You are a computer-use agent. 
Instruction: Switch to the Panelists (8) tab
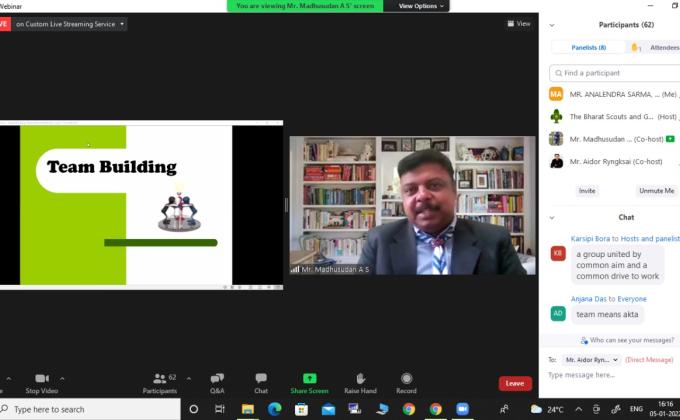[x=589, y=47]
